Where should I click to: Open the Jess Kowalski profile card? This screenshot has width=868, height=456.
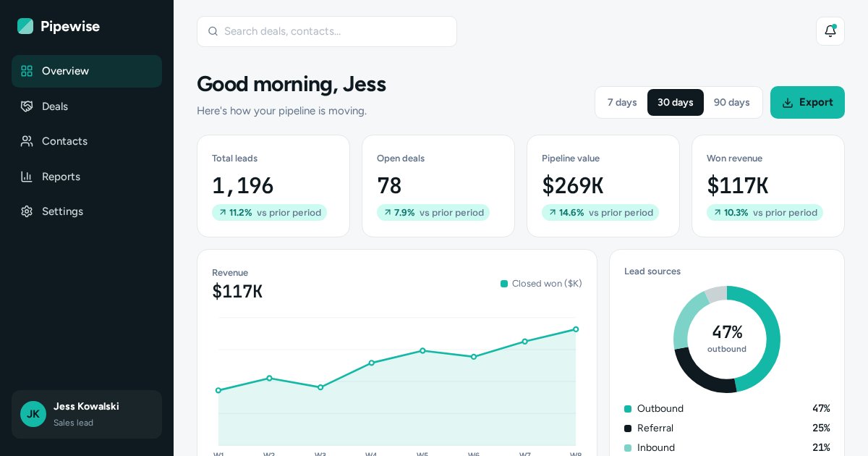pyautogui.click(x=87, y=414)
